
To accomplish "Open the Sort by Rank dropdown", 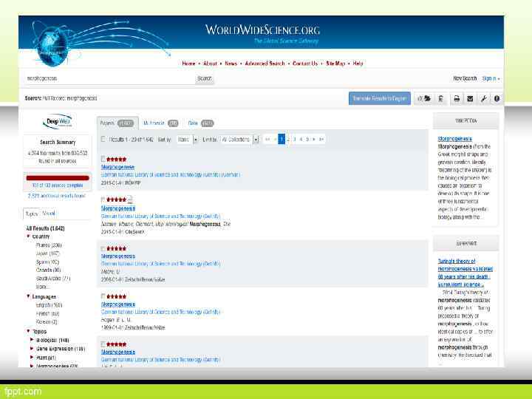I will click(x=187, y=140).
